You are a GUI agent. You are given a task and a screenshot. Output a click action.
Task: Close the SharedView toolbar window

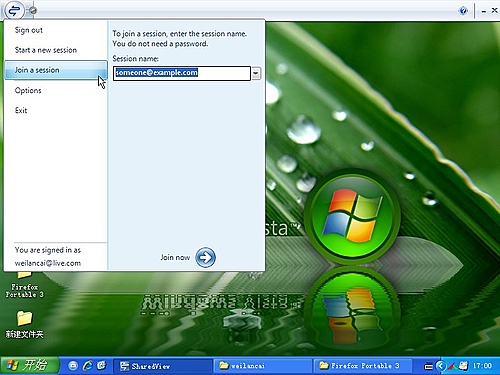(x=494, y=11)
